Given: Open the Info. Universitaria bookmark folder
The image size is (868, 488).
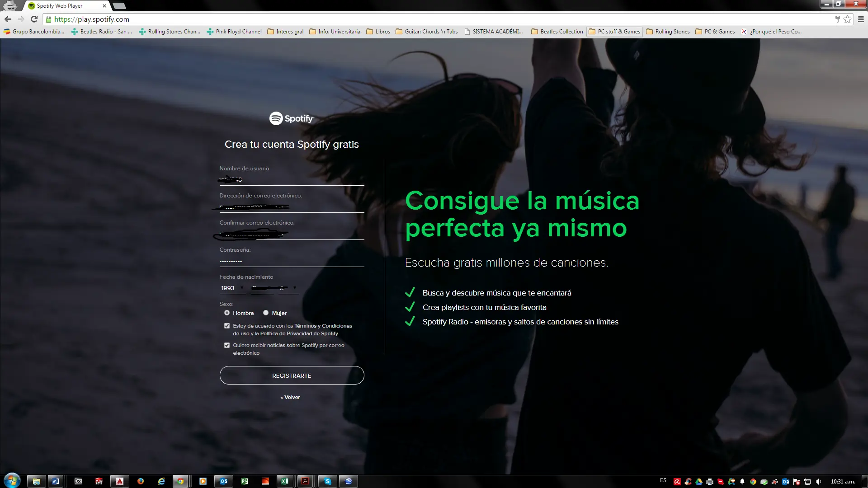Looking at the screenshot, I should pos(335,32).
